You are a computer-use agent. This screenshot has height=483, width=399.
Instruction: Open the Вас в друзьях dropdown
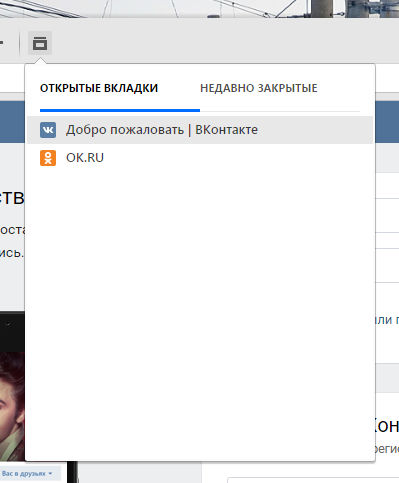pyautogui.click(x=27, y=473)
